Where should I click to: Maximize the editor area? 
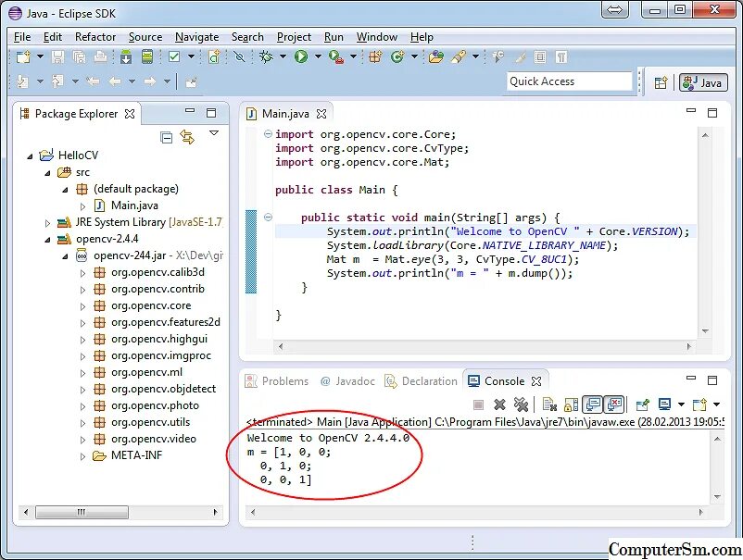(x=712, y=113)
